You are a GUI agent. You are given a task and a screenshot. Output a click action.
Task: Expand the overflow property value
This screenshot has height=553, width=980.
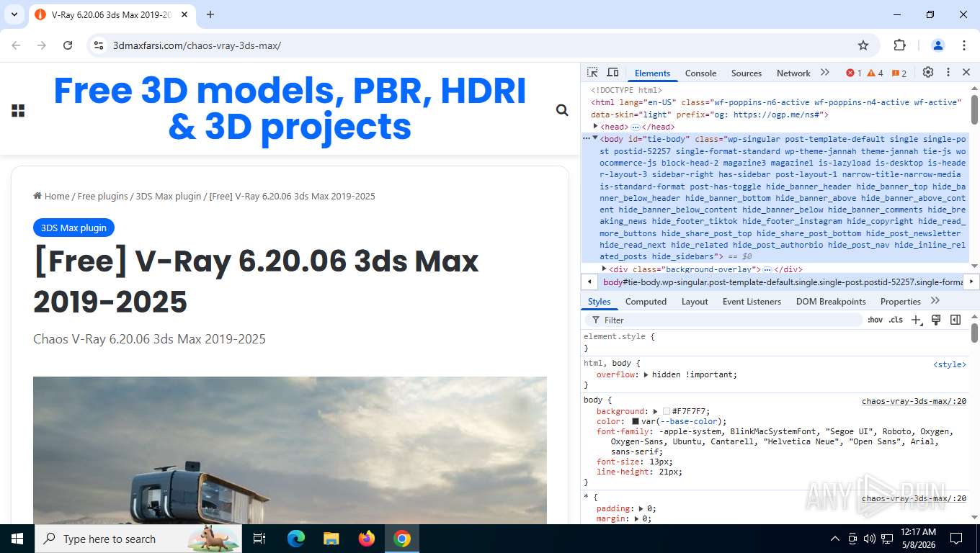pyautogui.click(x=646, y=374)
